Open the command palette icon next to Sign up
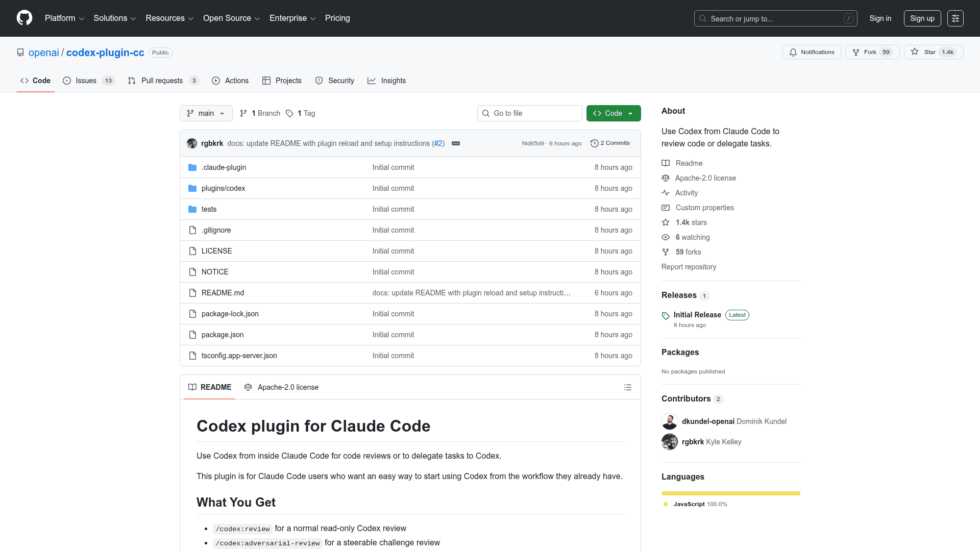 [955, 18]
